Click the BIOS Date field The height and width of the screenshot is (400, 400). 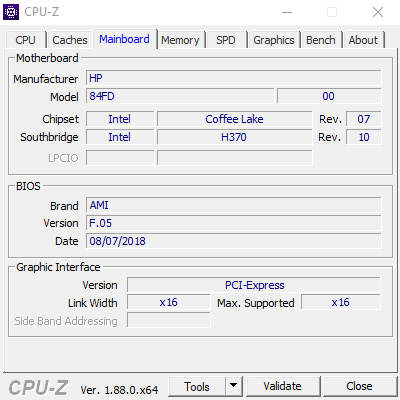(233, 241)
